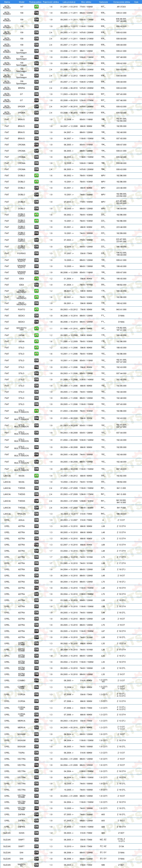Click the YPSILON model cell

(22, 514)
